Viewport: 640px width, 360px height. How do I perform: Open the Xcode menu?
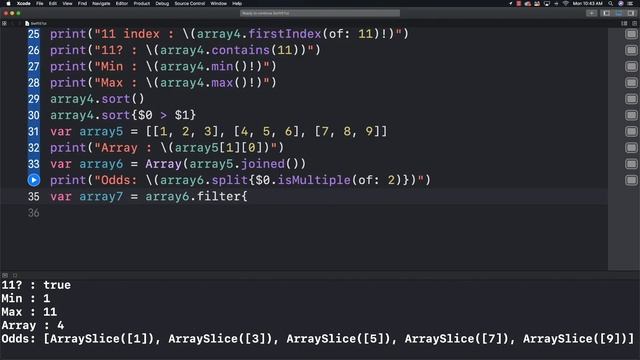point(24,3)
